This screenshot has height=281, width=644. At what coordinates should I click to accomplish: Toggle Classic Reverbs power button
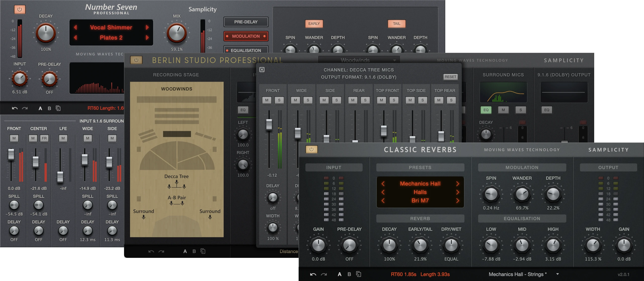(311, 149)
